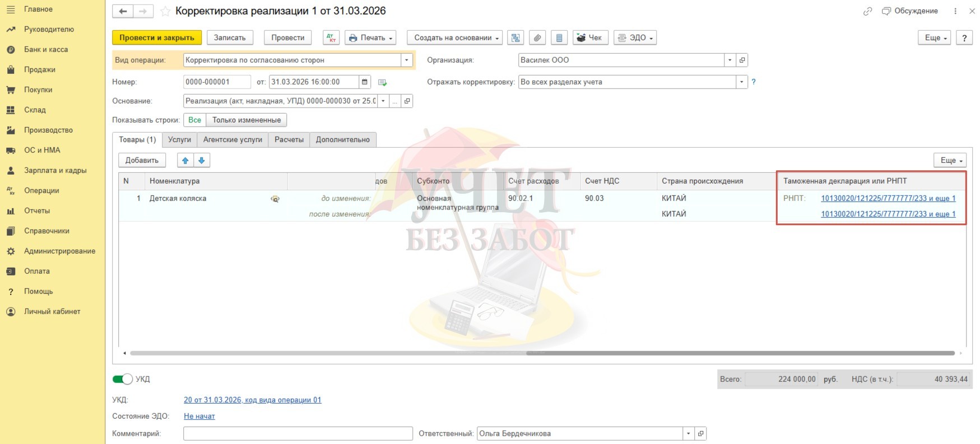Image resolution: width=980 pixels, height=444 pixels.
Task: Open the document structure icon in toolbar
Action: [x=515, y=38]
